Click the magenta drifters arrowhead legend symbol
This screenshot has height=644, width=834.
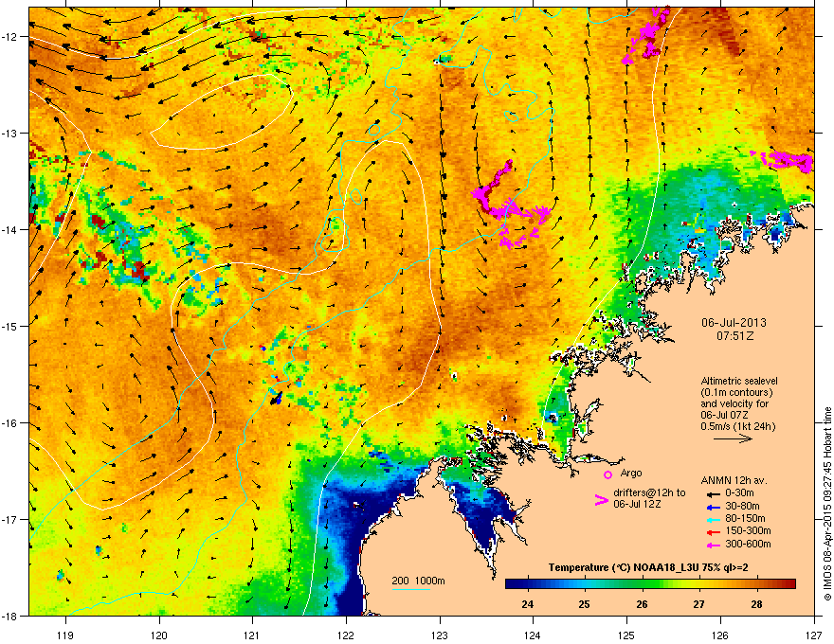(601, 500)
